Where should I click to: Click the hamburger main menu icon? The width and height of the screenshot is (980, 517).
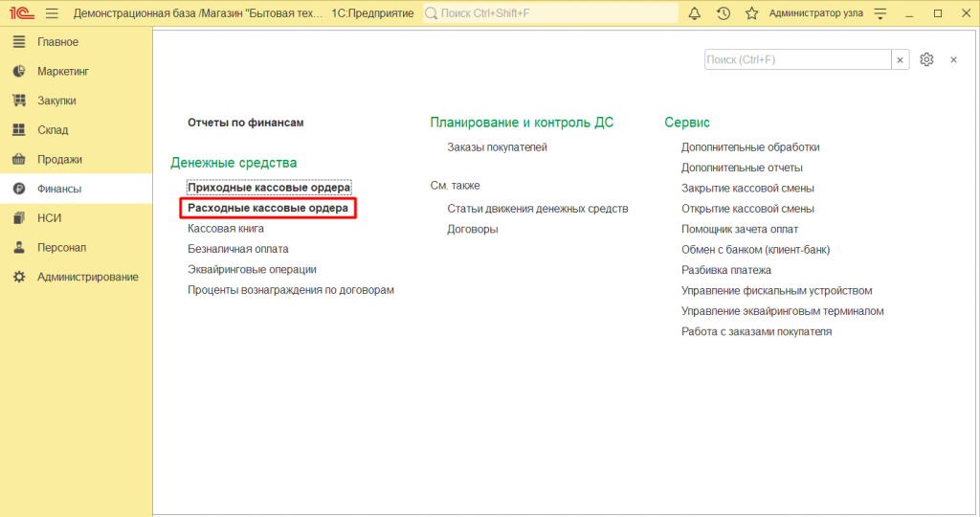(51, 13)
